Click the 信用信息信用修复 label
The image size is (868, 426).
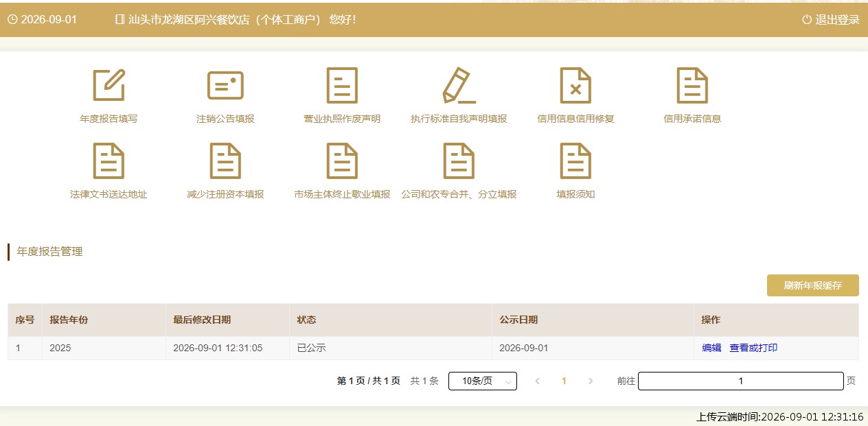click(575, 119)
